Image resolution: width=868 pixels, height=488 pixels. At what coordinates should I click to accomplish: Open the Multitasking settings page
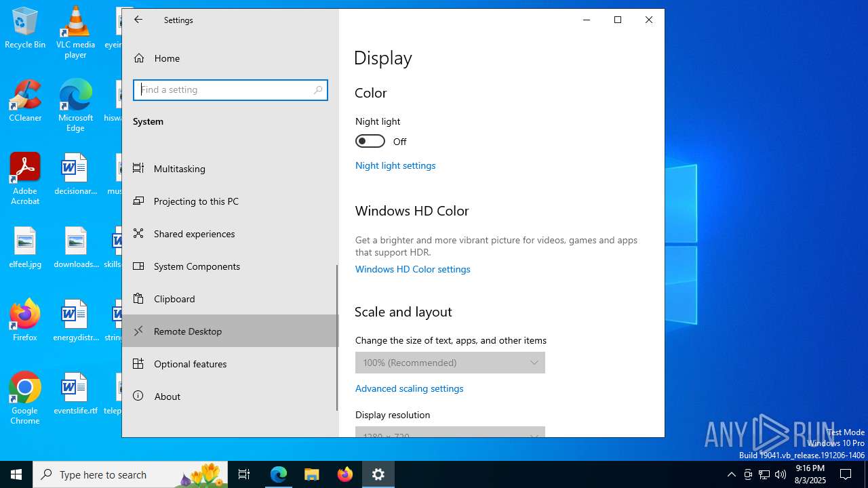[230, 168]
